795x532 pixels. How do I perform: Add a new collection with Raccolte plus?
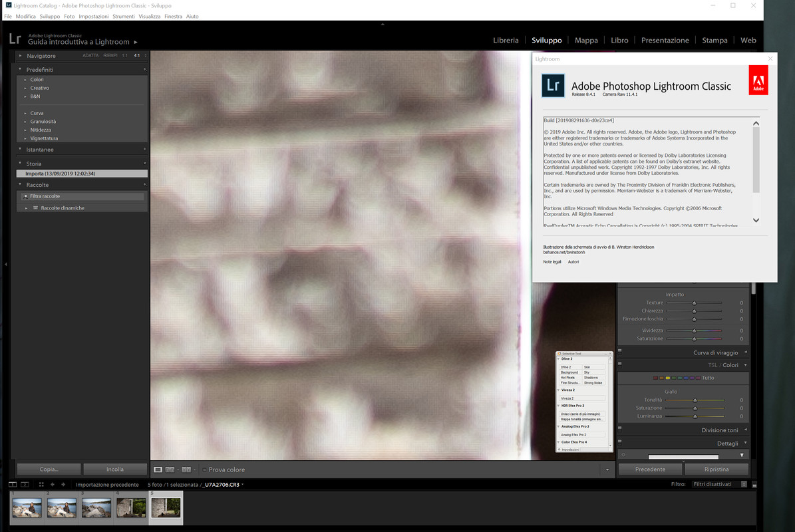(144, 184)
